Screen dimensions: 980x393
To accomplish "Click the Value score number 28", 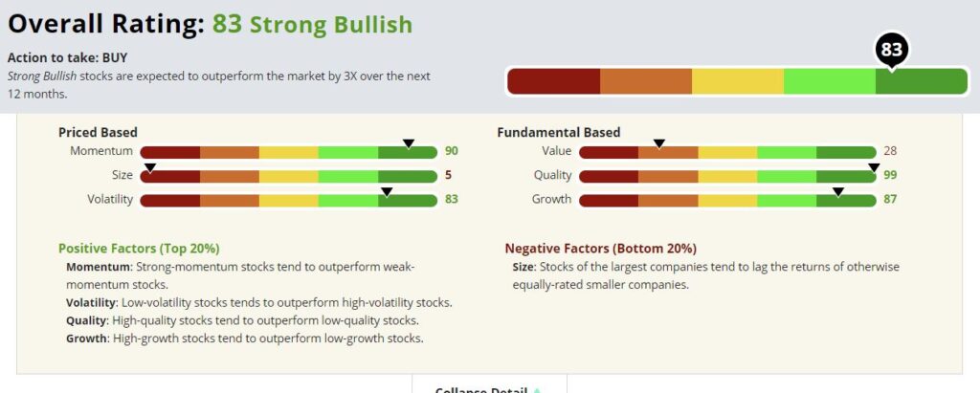I will click(x=890, y=151).
